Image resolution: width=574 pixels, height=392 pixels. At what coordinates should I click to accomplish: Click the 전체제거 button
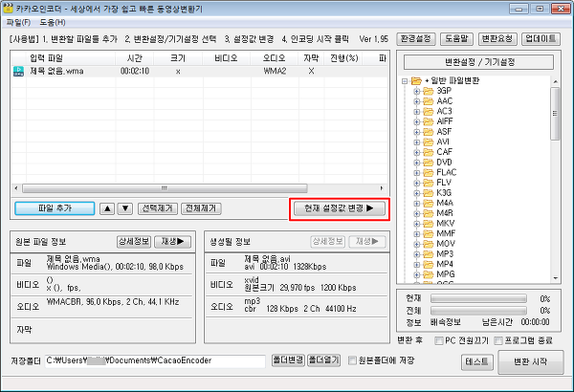point(201,208)
